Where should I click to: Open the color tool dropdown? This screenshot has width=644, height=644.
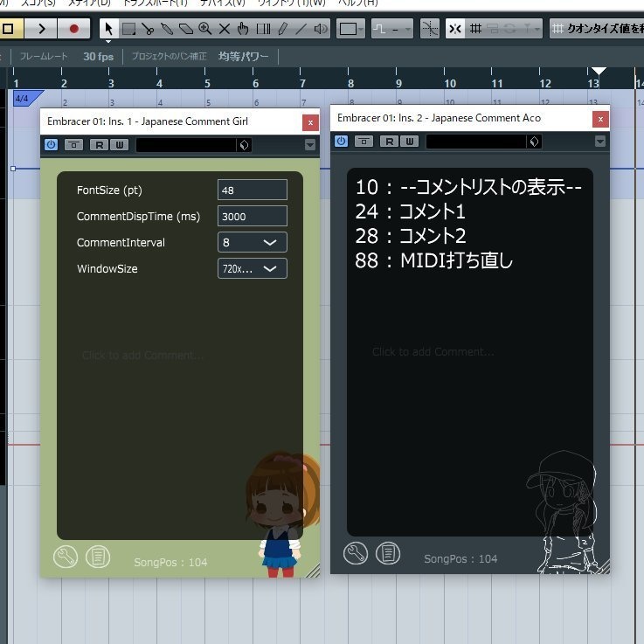(x=350, y=29)
